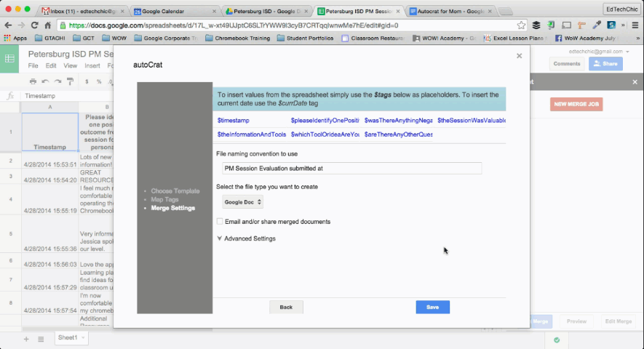
Task: Reload the page with the refresh icon
Action: pos(34,25)
